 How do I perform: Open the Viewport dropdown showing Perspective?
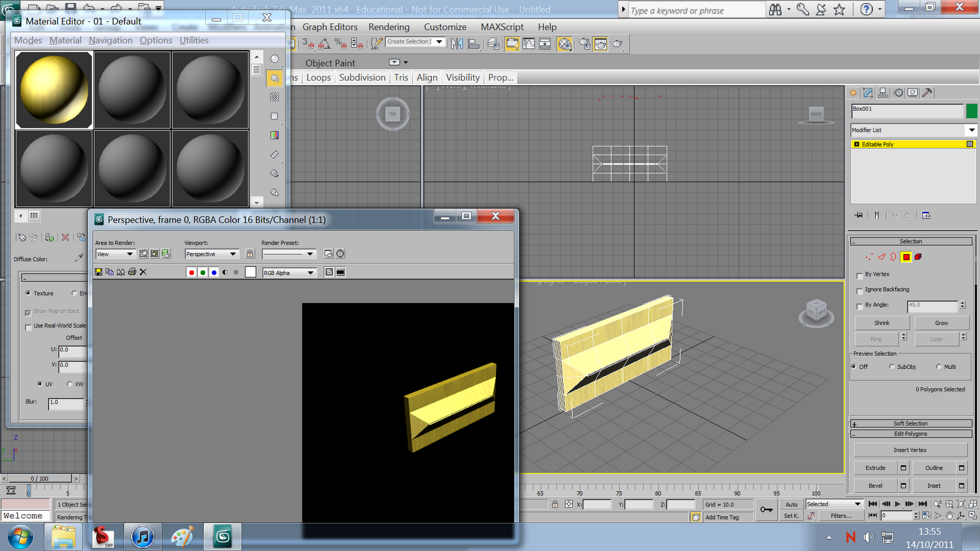point(211,253)
